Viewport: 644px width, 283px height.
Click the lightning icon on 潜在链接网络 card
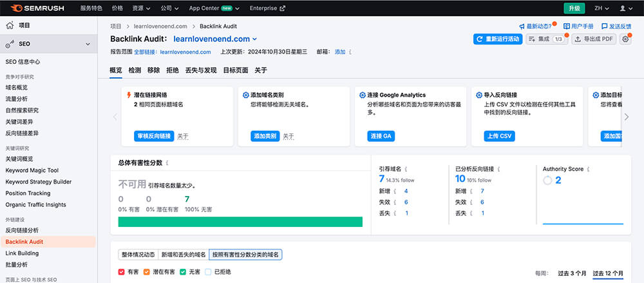[x=129, y=95]
